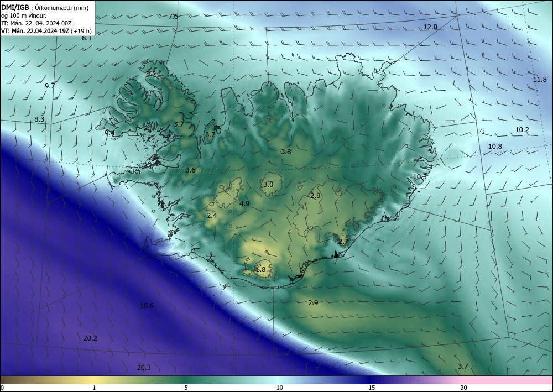553x392 pixels.
Task: Click the 10.3 value on the east coast
Action: 420,176
